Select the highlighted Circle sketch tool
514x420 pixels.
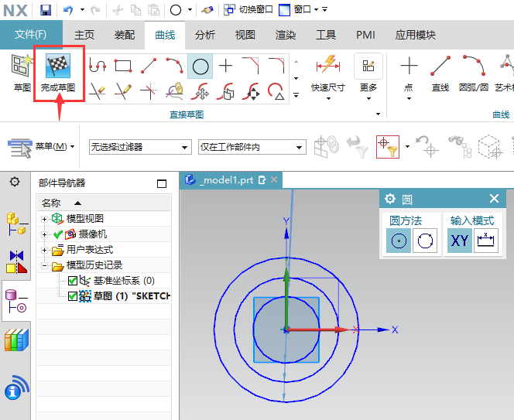pyautogui.click(x=200, y=67)
